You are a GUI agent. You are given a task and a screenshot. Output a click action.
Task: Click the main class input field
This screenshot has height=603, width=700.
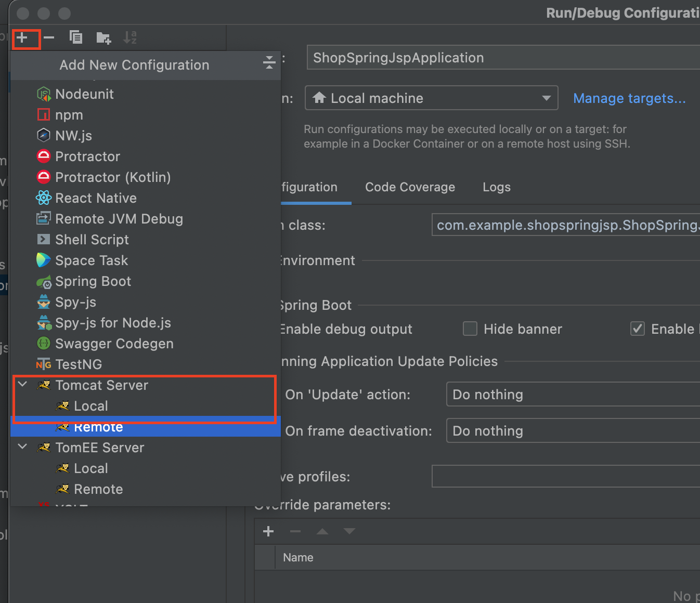(566, 225)
